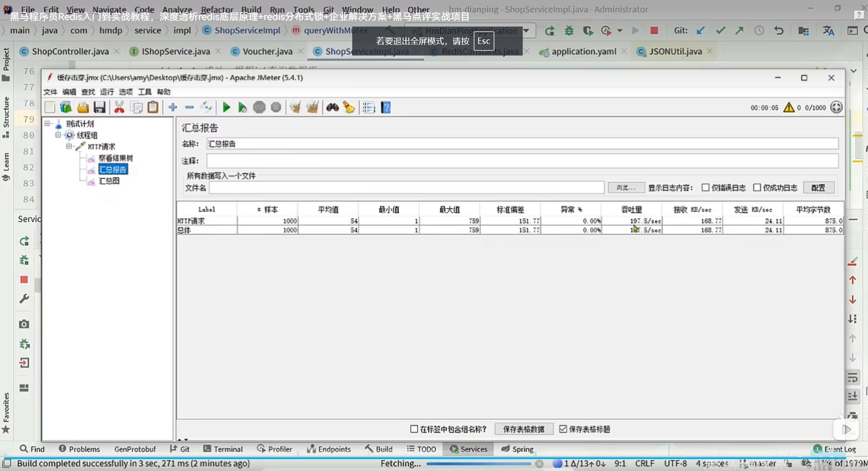Collapse the 测试计划 tree node
Image resolution: width=868 pixels, height=471 pixels.
coord(47,124)
